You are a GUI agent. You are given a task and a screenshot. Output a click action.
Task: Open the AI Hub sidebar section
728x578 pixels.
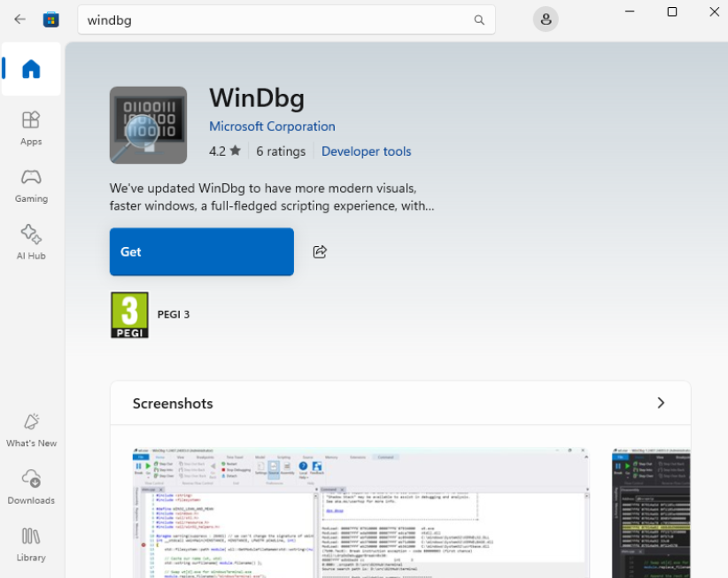pyautogui.click(x=31, y=243)
